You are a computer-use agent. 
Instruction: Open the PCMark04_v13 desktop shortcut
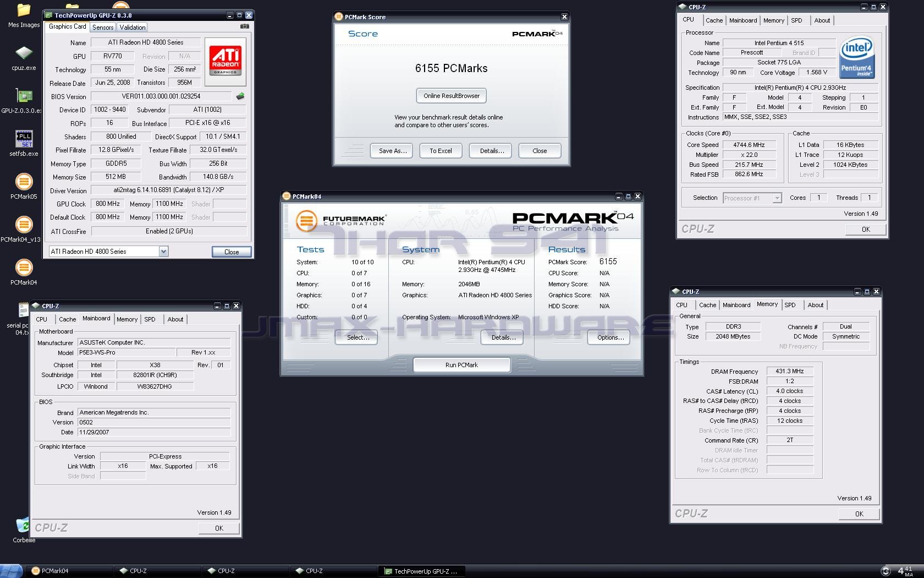pyautogui.click(x=24, y=225)
